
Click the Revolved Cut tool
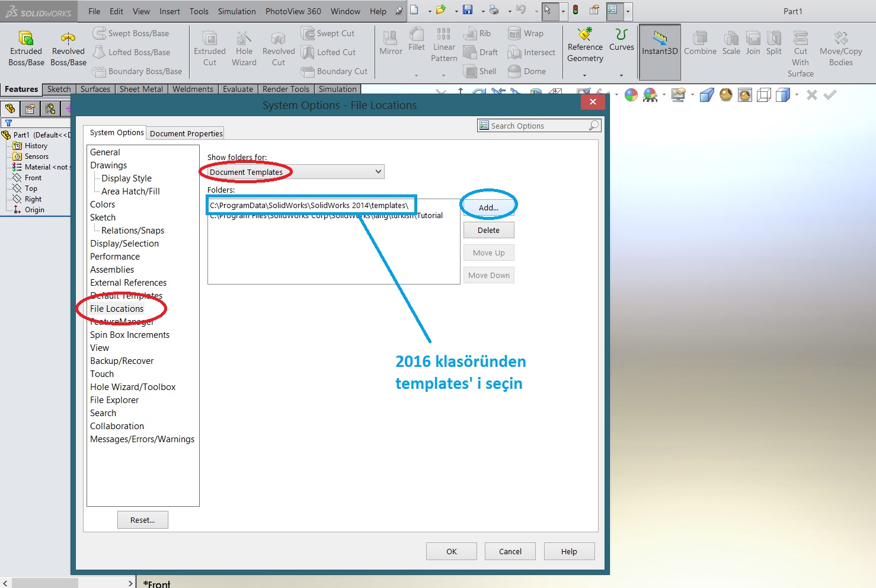point(279,49)
